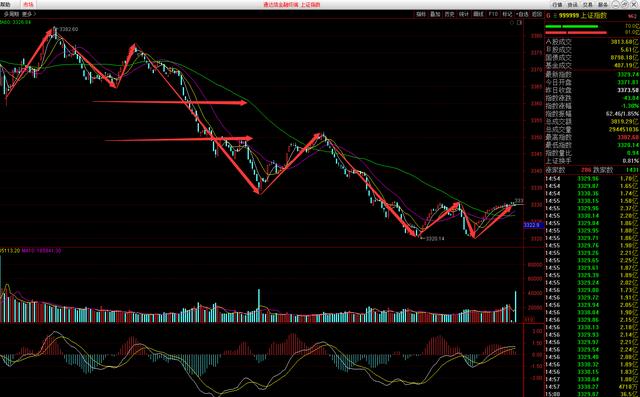Click the 国债成交 row
Viewport: 640px width, 397px height.
click(592, 58)
